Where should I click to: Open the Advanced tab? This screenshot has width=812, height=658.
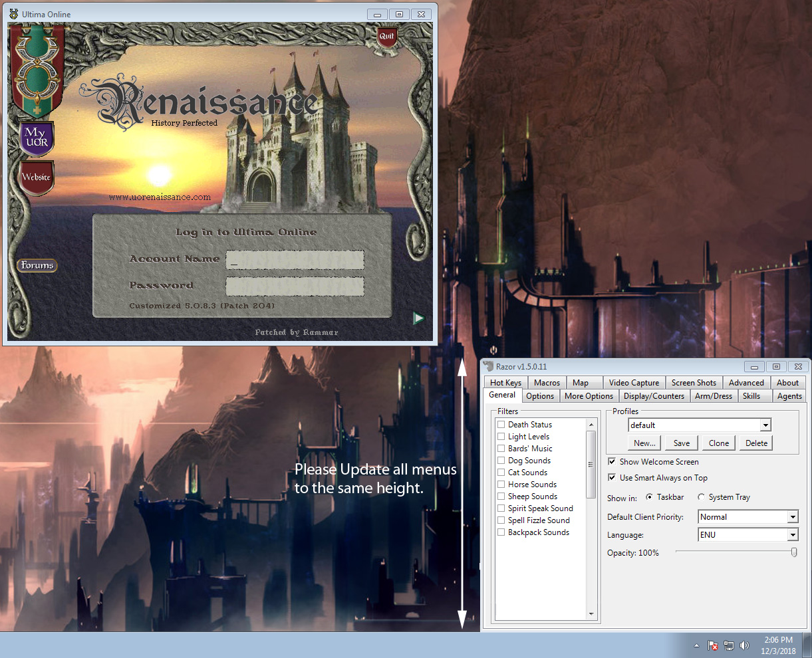tap(746, 383)
